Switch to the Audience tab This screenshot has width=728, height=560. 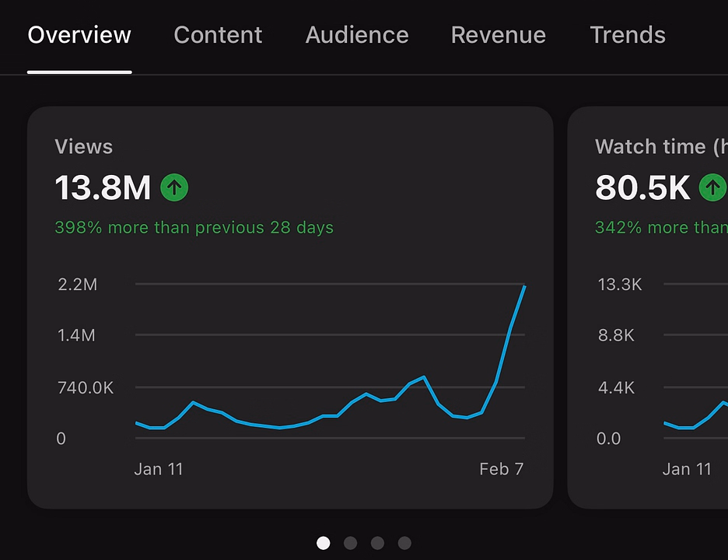tap(357, 35)
